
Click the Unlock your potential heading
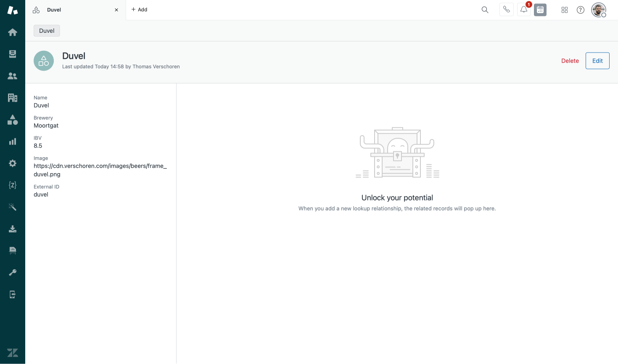click(397, 198)
